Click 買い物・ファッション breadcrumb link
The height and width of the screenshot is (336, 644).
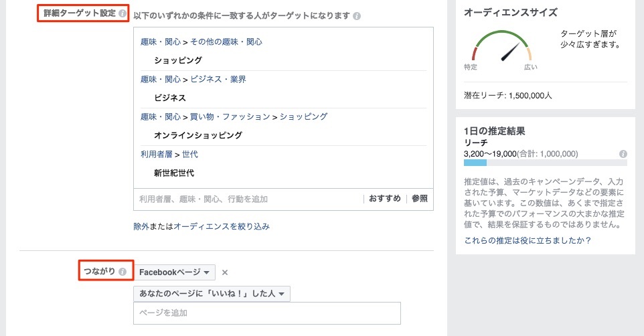tap(230, 116)
